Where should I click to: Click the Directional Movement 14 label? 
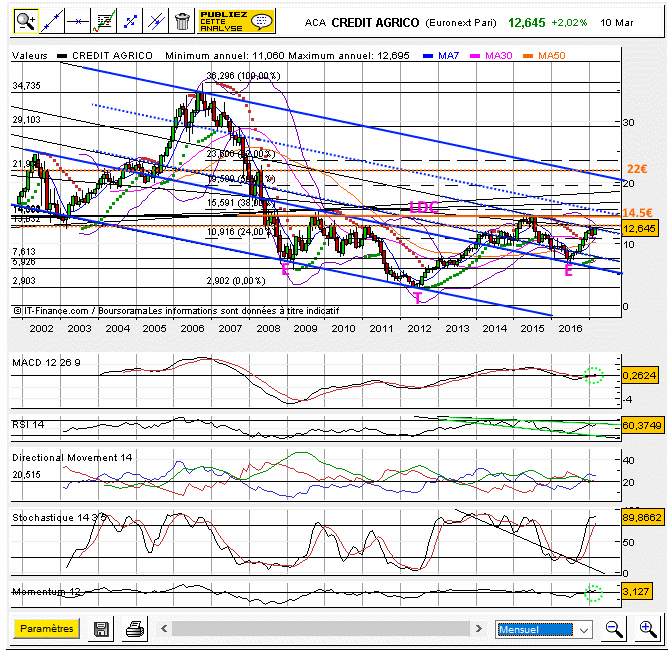72,458
